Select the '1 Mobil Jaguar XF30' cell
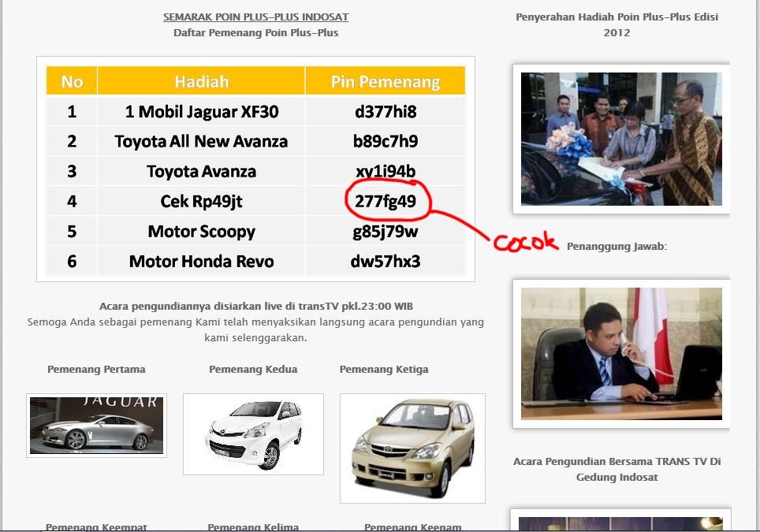 [x=202, y=111]
